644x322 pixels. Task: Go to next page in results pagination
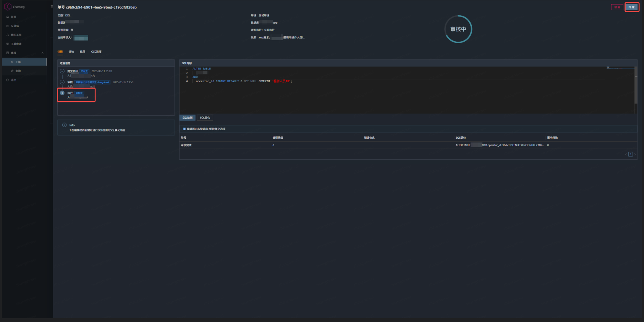[635, 154]
